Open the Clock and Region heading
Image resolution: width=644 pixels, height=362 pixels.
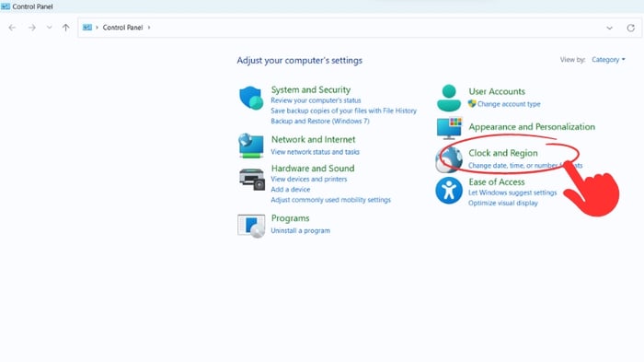[x=503, y=153]
